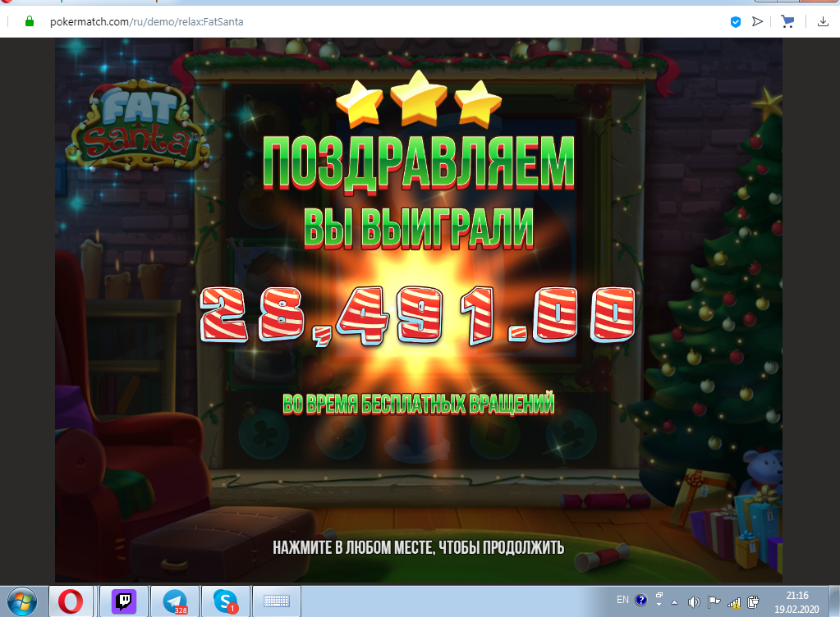This screenshot has height=617, width=840.
Task: Click the 'ВЫ ВЫИГРАЛИ' text
Action: [419, 228]
